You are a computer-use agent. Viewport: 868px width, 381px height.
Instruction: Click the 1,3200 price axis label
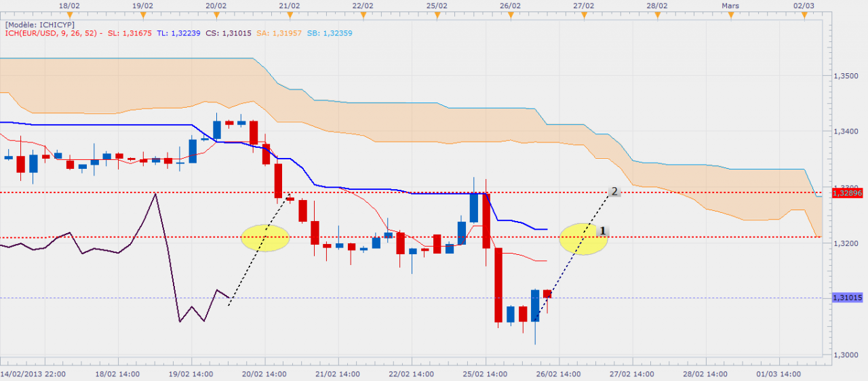(845, 243)
